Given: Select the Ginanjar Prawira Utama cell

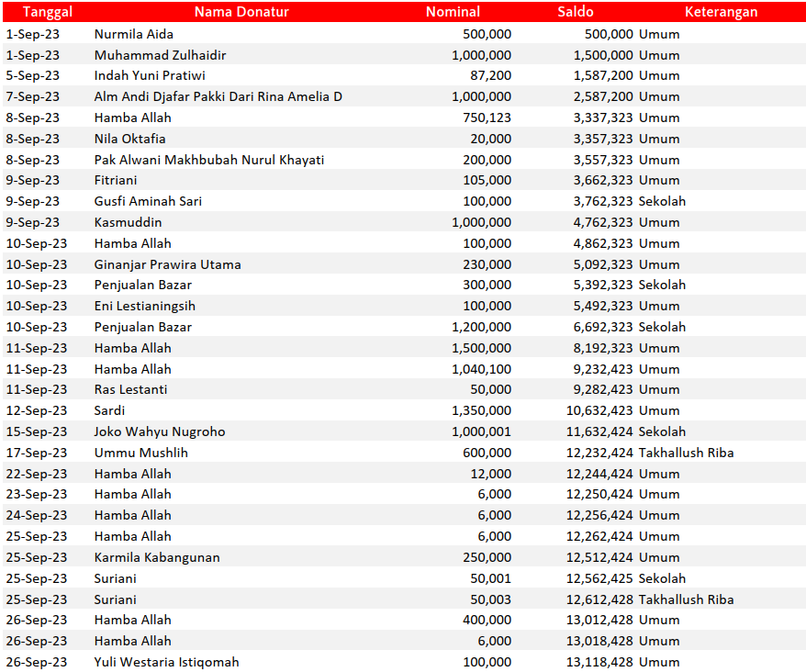Looking at the screenshot, I should click(x=167, y=264).
